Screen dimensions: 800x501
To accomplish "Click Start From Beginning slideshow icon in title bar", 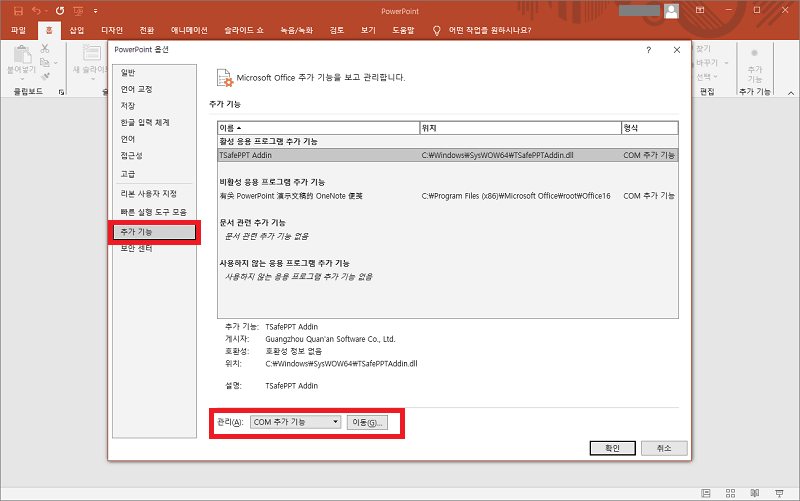I will coord(78,11).
